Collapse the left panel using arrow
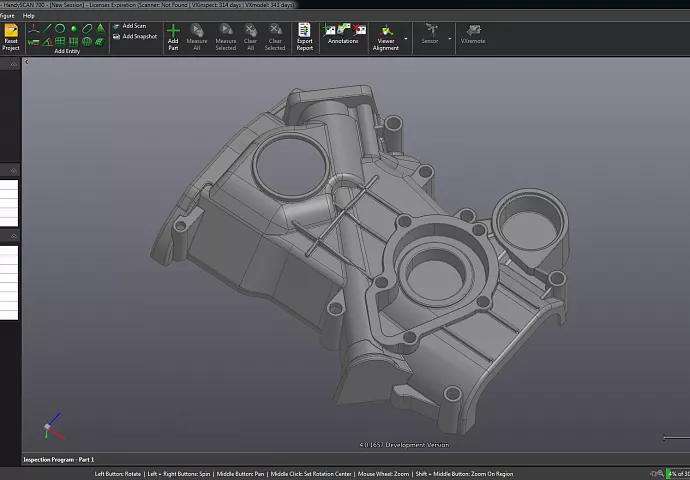This screenshot has width=690, height=480. [27, 62]
